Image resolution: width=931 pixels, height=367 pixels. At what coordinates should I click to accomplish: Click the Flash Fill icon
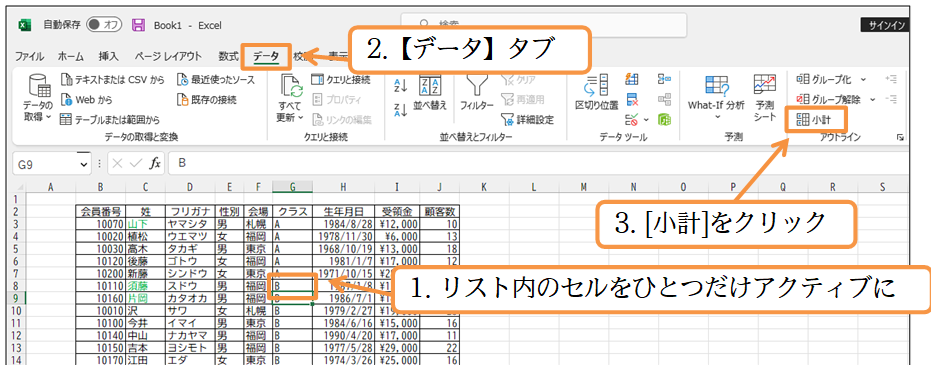[x=632, y=80]
